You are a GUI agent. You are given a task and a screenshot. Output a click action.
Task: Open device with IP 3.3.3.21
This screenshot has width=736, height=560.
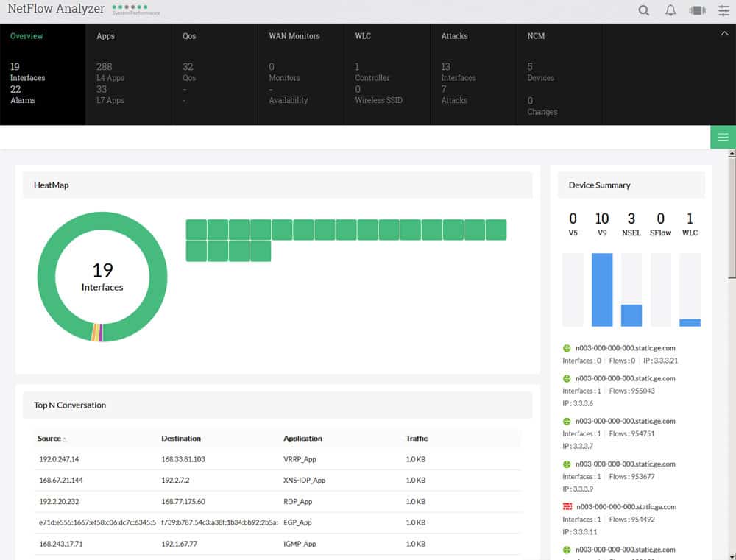[625, 348]
